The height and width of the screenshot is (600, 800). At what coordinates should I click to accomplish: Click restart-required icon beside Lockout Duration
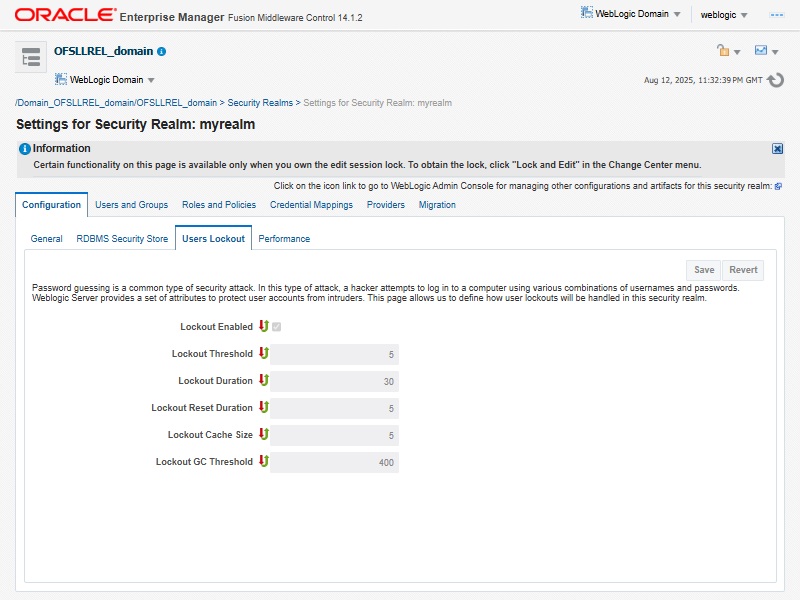tap(264, 380)
